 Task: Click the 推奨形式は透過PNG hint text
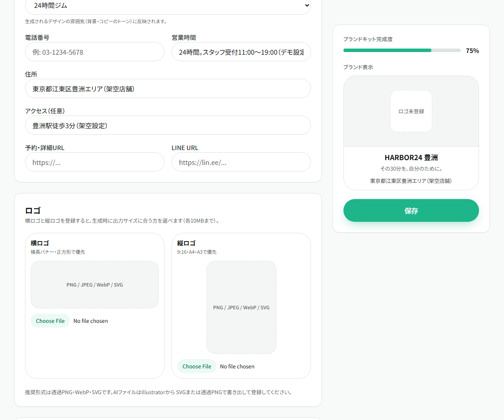click(159, 392)
